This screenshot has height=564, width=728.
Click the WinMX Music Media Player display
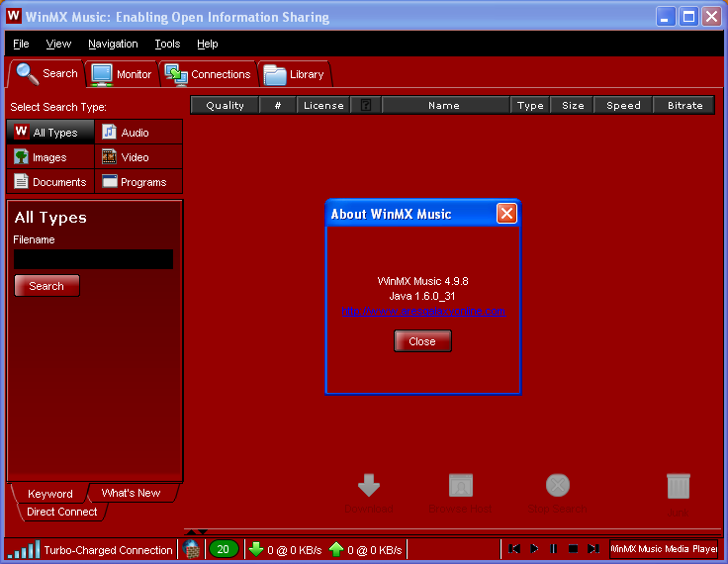pyautogui.click(x=664, y=549)
